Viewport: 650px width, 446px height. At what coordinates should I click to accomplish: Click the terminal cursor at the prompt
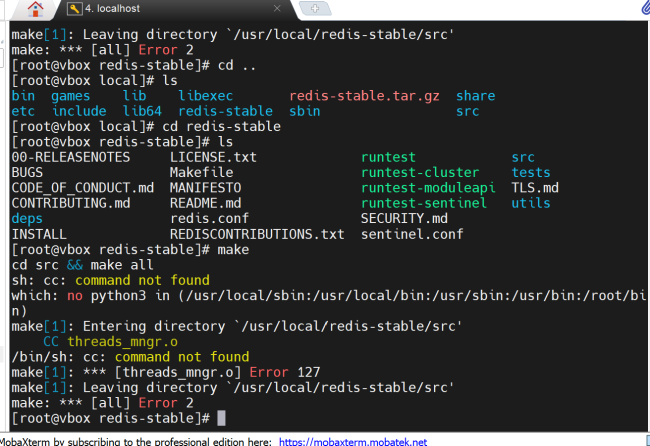click(x=221, y=416)
